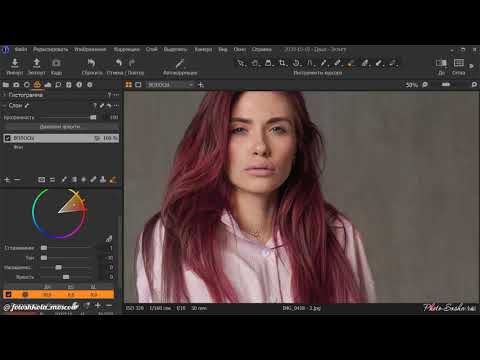Open the Lens tool tab

(27, 85)
